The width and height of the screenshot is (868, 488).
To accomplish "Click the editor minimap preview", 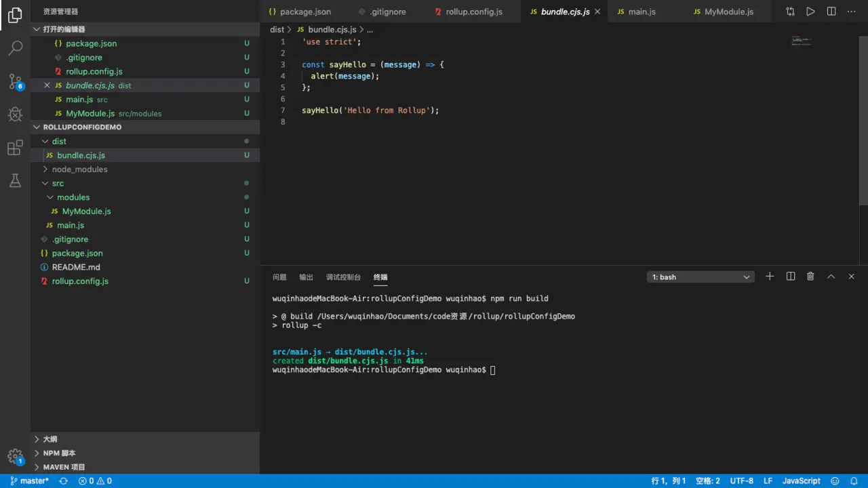I will click(801, 41).
